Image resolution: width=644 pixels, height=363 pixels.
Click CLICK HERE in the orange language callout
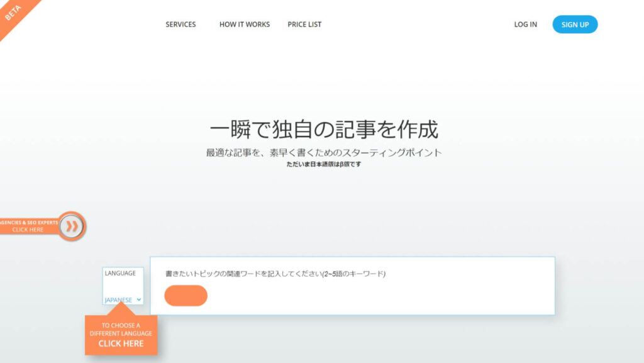[x=121, y=343]
